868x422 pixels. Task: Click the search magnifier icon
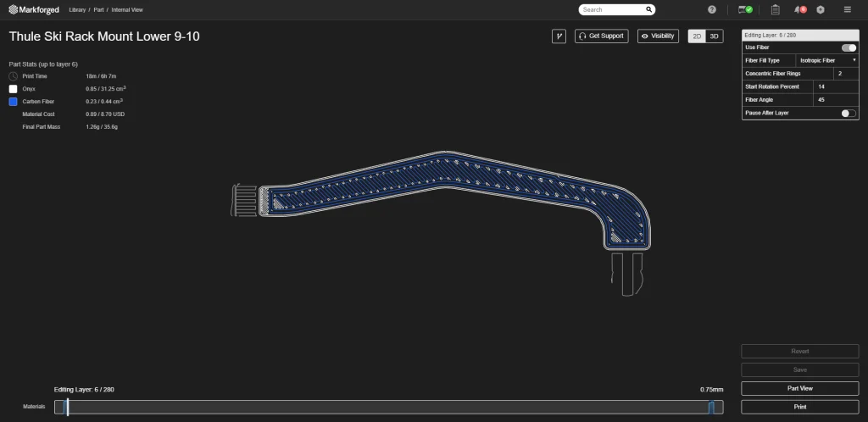[649, 9]
